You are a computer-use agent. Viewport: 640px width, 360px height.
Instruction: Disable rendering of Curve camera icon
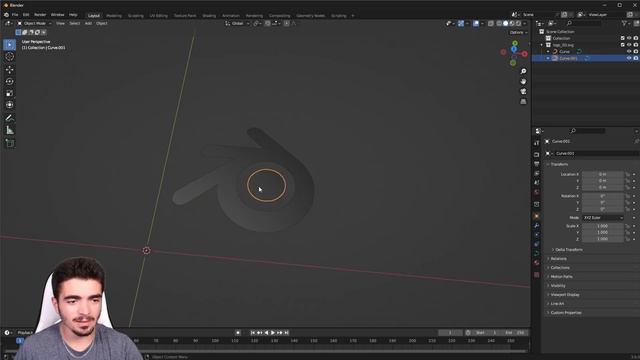tap(636, 52)
